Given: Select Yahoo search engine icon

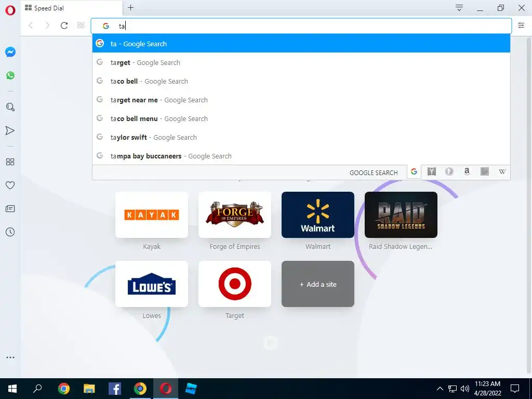Looking at the screenshot, I should [x=432, y=171].
